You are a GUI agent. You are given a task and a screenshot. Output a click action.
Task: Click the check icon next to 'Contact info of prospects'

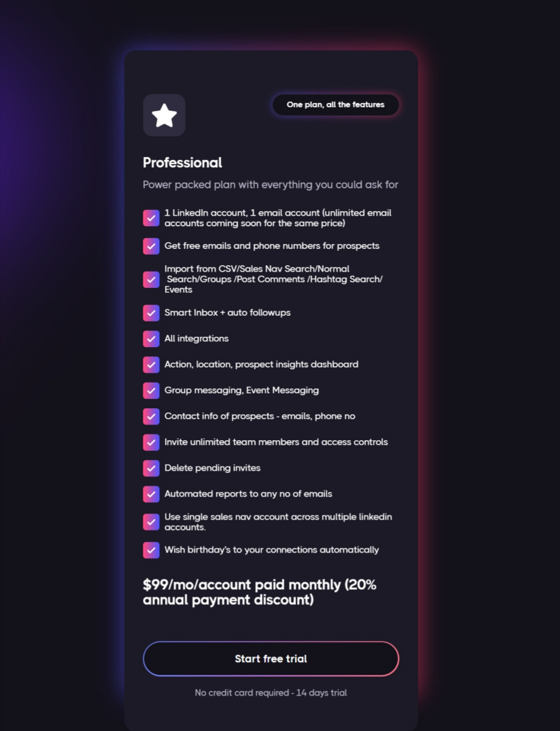(x=151, y=417)
